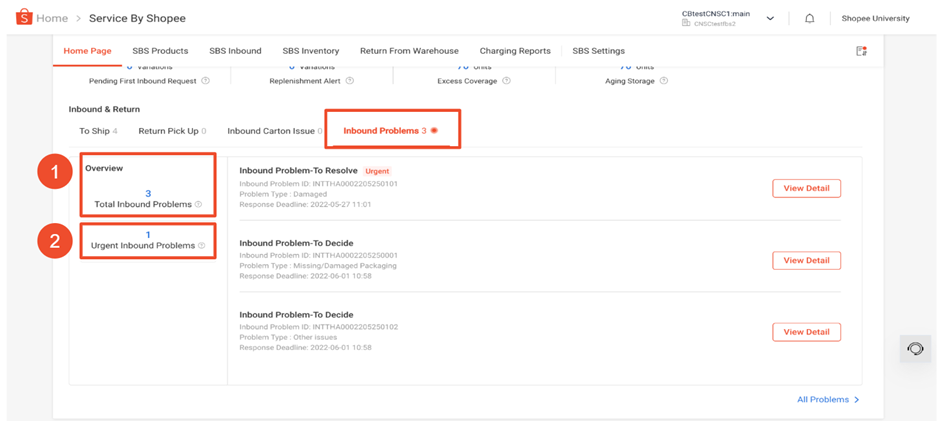Open the All Problems link
Viewport: 940px width, 421px height.
point(828,399)
